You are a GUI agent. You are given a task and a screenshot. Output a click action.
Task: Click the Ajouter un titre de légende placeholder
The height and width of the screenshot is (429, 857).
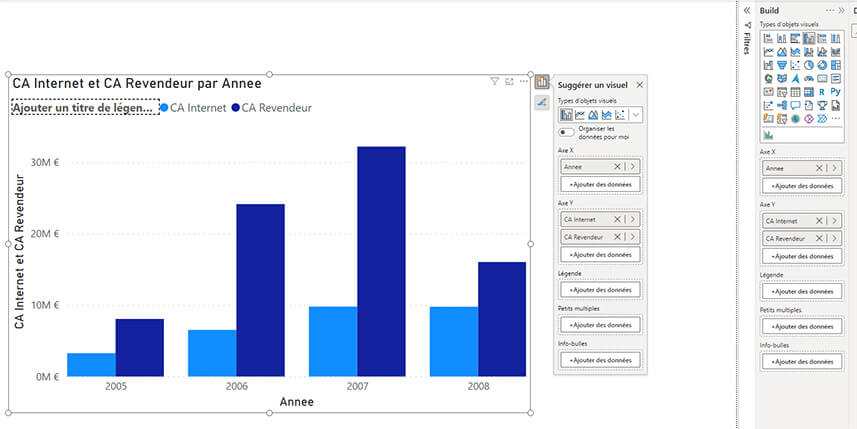click(x=85, y=108)
